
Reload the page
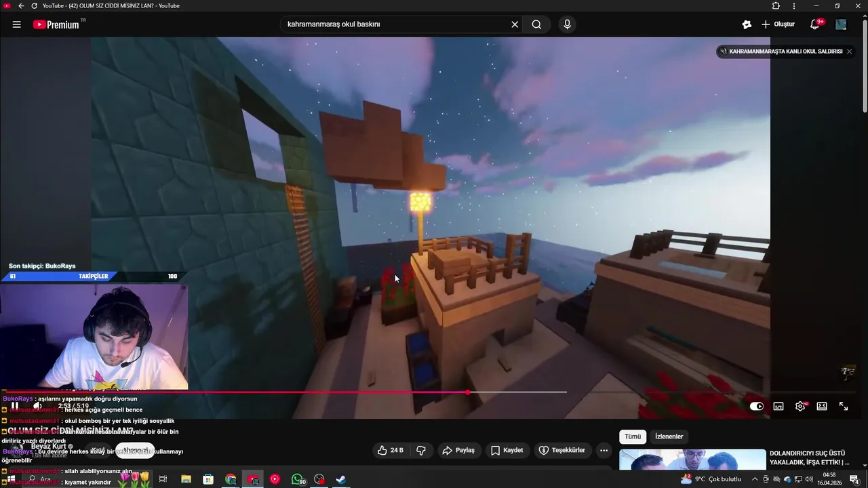[34, 5]
